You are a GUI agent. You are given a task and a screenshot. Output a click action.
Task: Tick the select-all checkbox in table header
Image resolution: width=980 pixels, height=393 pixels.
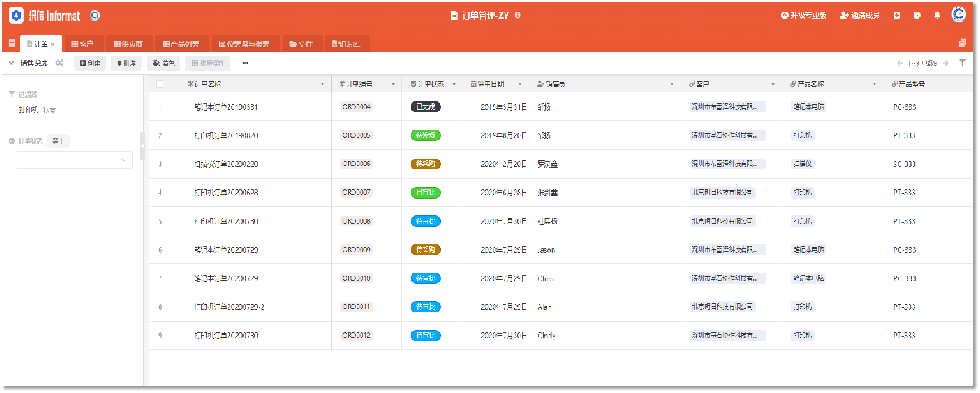160,84
